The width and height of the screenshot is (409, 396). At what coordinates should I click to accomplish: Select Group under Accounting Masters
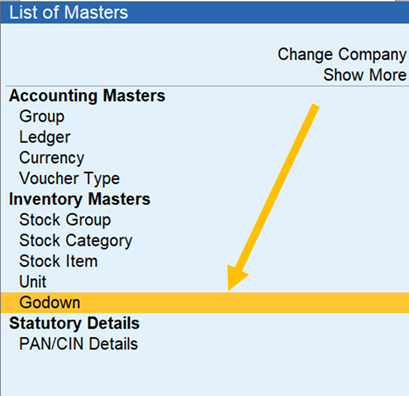[x=42, y=117]
